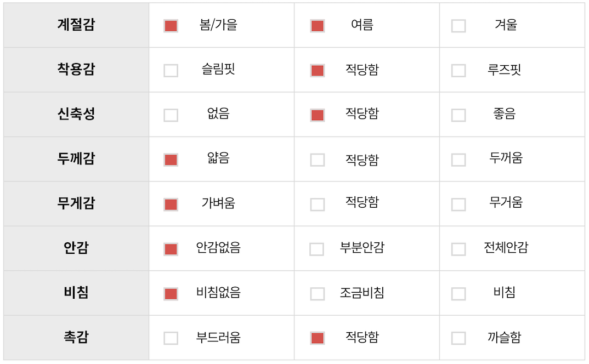Tick the 무거움 weight checkbox
Viewport: 589px width, 364px height.
click(458, 204)
